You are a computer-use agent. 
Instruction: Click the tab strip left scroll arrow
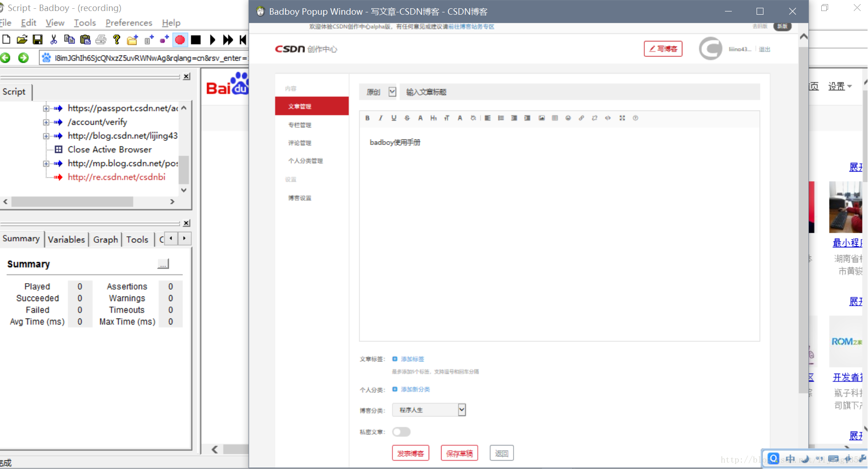click(x=171, y=238)
